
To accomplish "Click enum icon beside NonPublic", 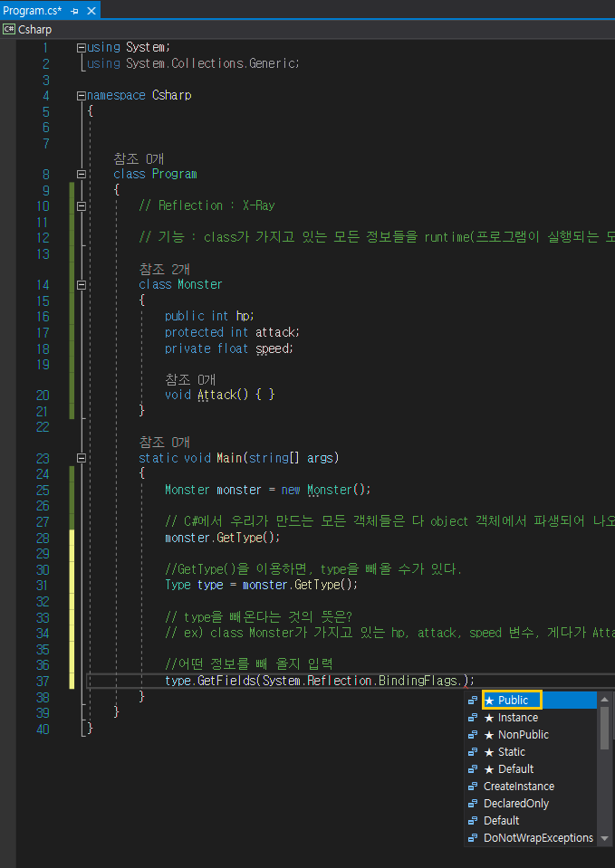I will (x=473, y=735).
